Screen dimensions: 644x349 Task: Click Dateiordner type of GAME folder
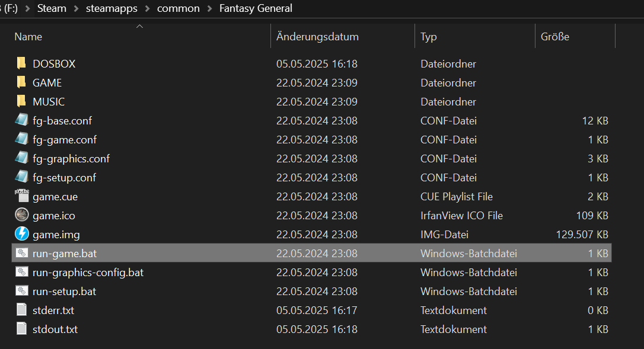pyautogui.click(x=448, y=82)
